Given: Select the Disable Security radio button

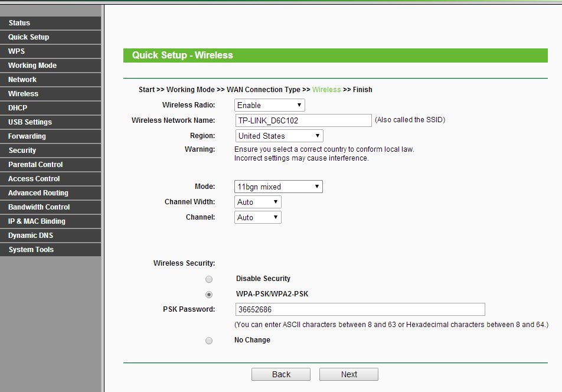Looking at the screenshot, I should (209, 279).
